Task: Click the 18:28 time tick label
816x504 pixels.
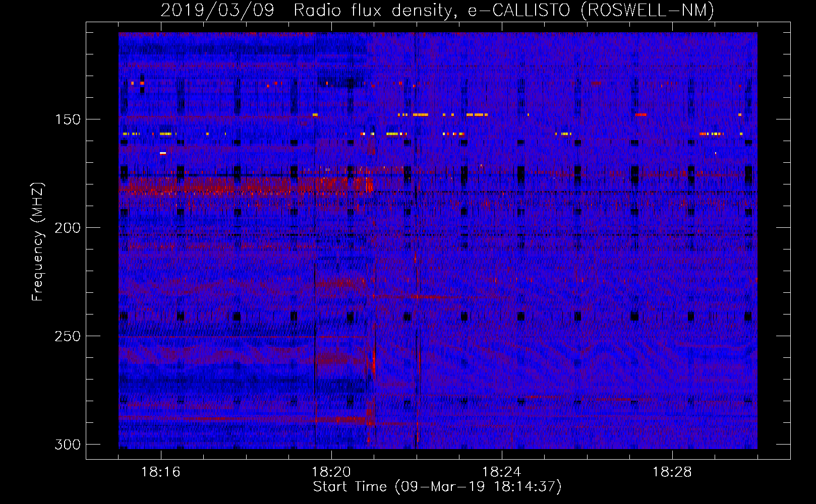Action: (672, 472)
